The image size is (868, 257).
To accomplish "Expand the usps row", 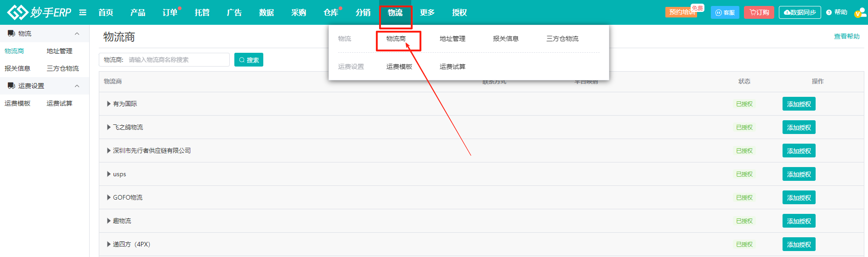I will (109, 174).
